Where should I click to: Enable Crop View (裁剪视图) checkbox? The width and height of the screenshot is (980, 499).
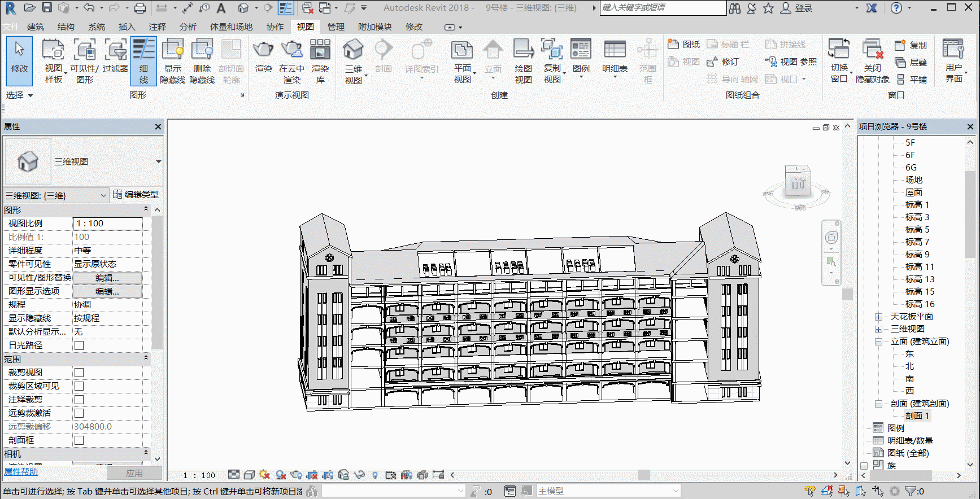(79, 373)
